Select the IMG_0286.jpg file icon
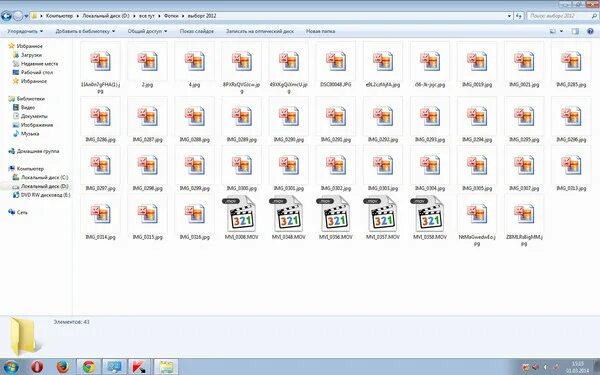This screenshot has height=375, width=600. coord(100,116)
